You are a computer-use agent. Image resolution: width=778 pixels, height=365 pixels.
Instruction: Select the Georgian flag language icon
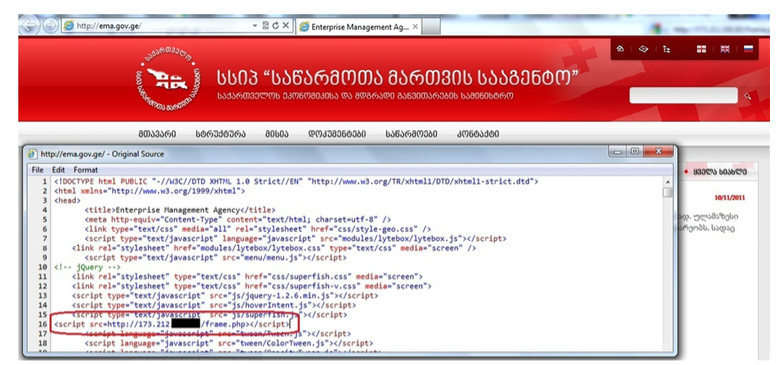701,49
